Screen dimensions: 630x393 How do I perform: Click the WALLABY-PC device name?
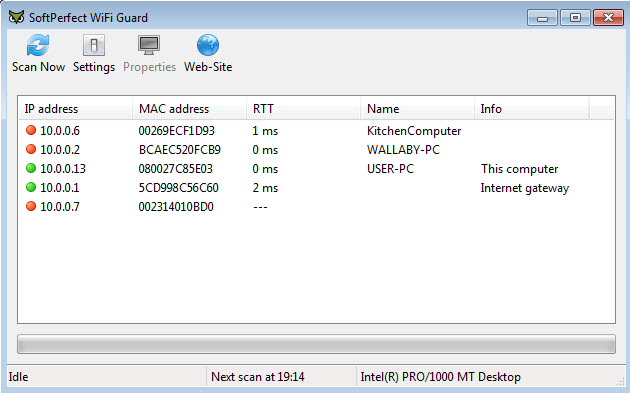(403, 149)
